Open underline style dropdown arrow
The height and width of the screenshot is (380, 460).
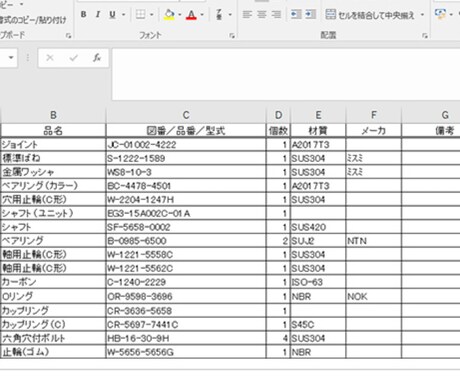tap(123, 15)
